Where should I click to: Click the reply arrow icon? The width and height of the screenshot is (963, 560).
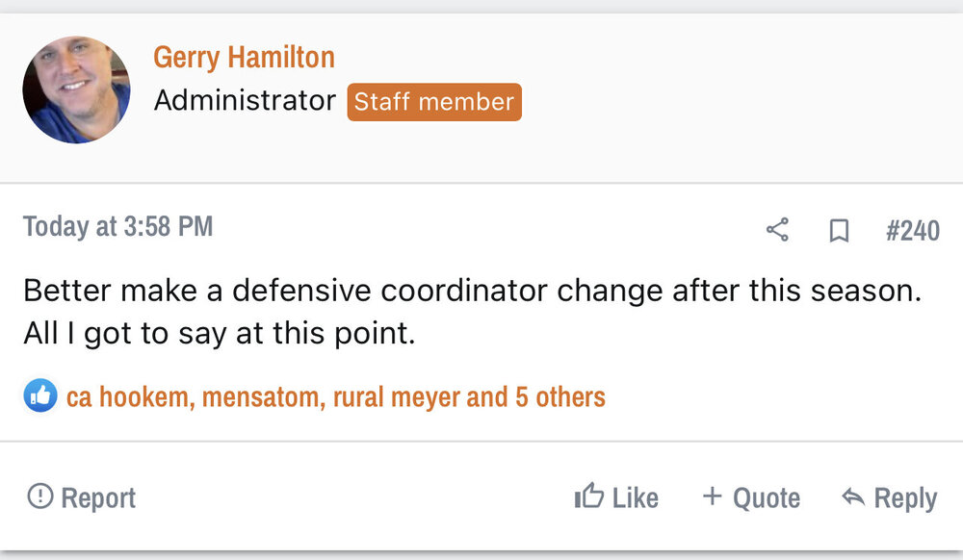852,496
